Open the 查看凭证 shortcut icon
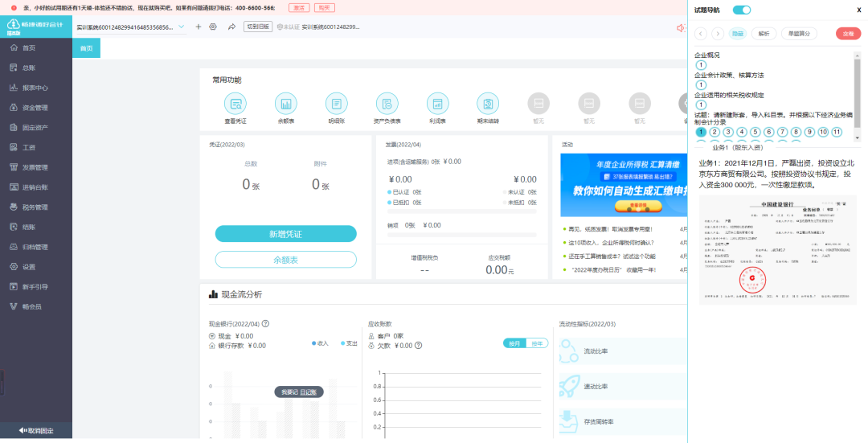Viewport: 868px width, 443px height. (x=235, y=104)
